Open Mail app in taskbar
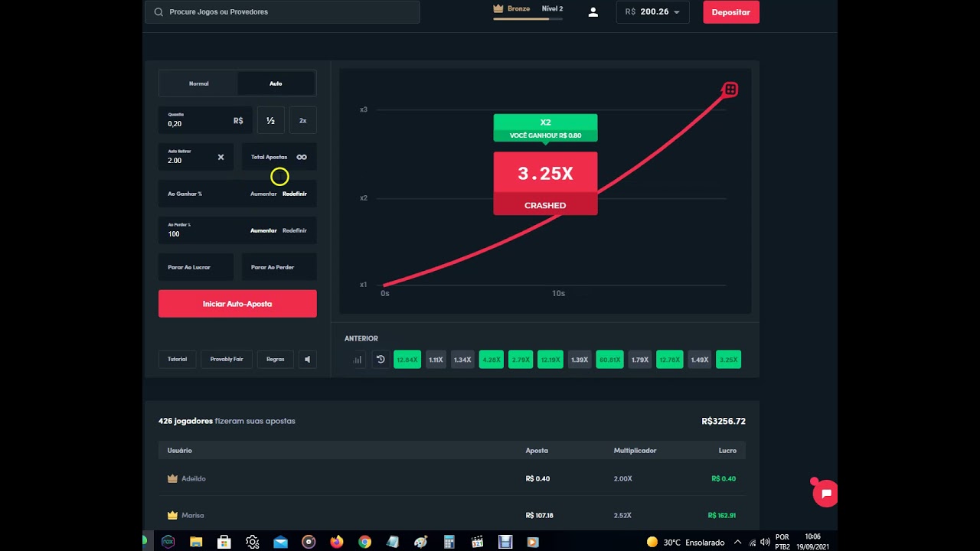The height and width of the screenshot is (551, 980). (280, 542)
